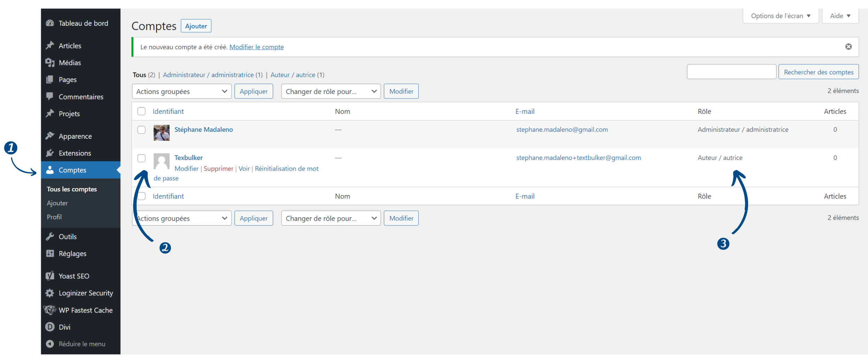Open Tous les comptes submenu item
868x363 pixels.
[x=72, y=189]
